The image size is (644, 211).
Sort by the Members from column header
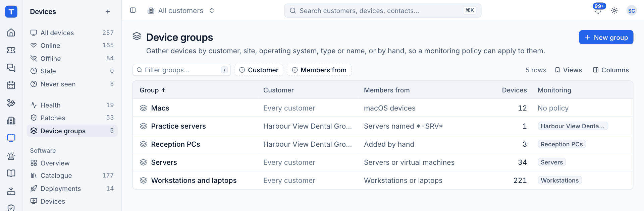click(x=387, y=90)
